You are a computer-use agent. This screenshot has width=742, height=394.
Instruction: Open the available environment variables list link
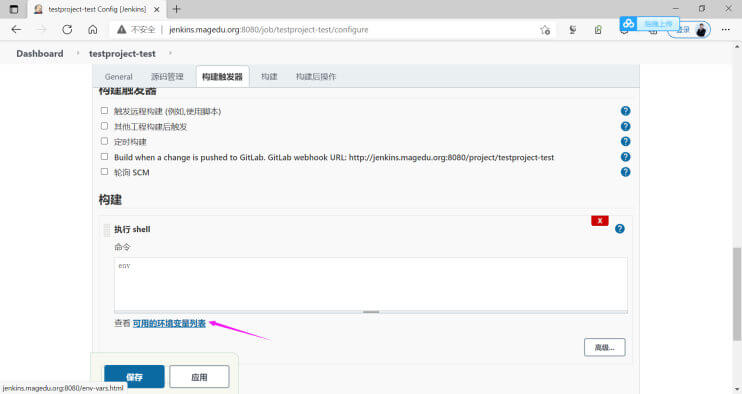169,324
